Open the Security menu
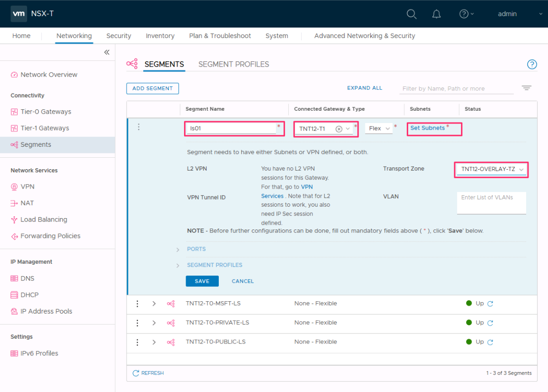Viewport: 548px width, 392px height. pyautogui.click(x=118, y=35)
